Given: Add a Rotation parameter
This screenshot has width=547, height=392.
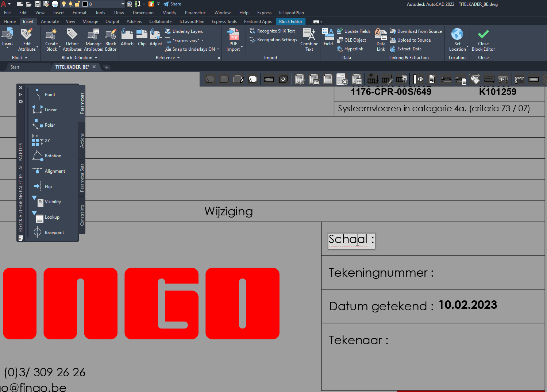Looking at the screenshot, I should [47, 155].
